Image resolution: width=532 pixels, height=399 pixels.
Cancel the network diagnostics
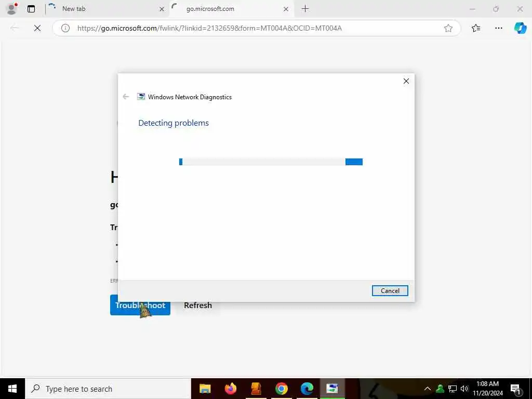click(x=390, y=290)
